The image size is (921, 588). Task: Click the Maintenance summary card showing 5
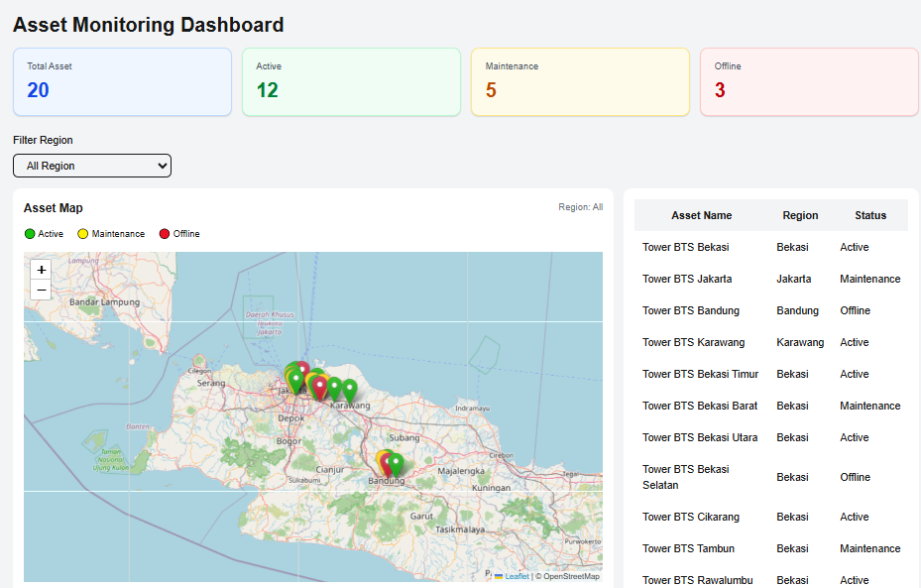pos(580,81)
